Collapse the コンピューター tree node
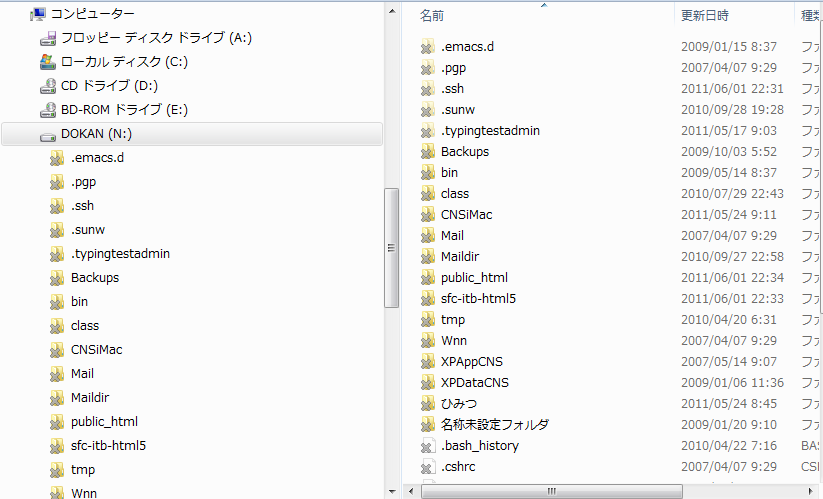This screenshot has width=823, height=499. tap(20, 14)
